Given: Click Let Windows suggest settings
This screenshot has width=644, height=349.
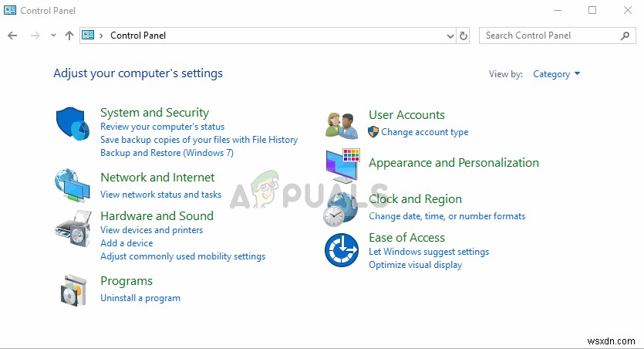Looking at the screenshot, I should coord(429,252).
